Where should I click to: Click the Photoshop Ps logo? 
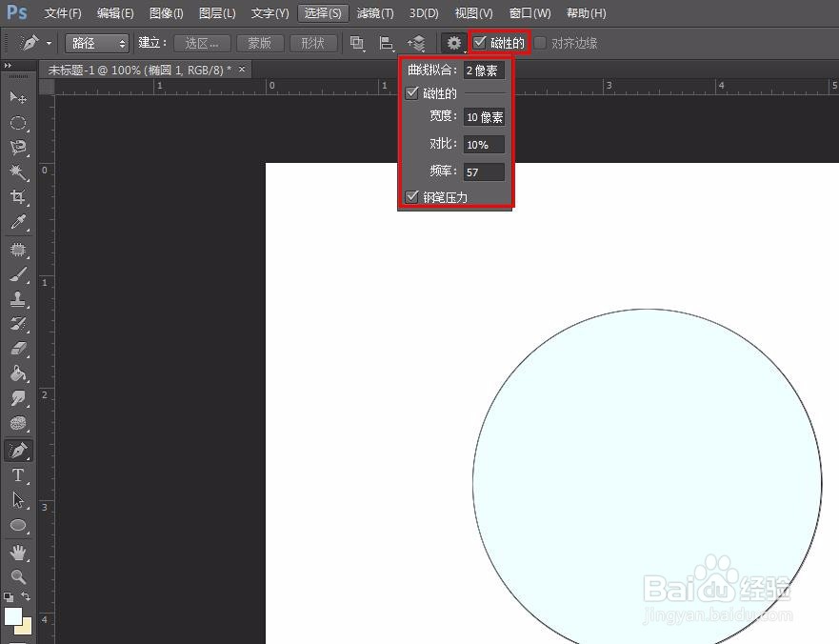(16, 11)
